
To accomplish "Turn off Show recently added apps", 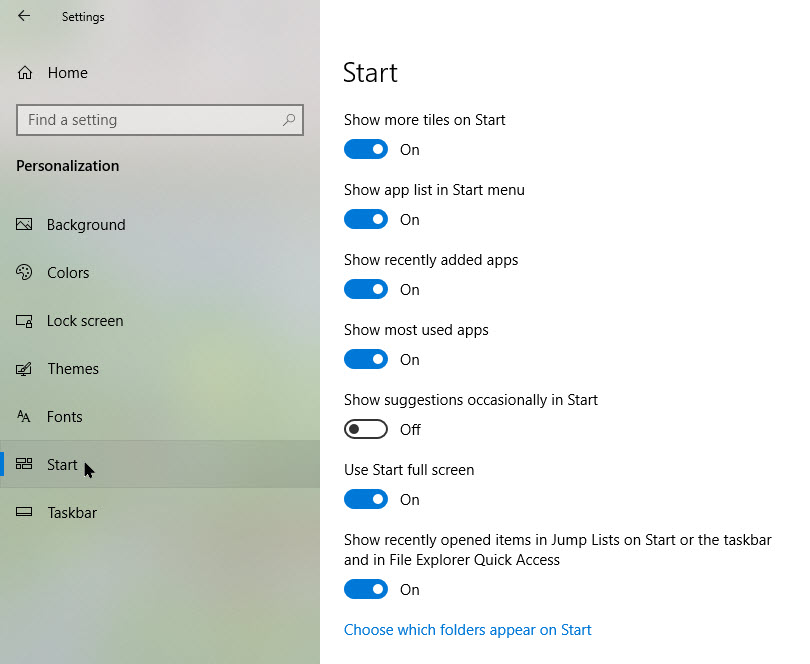I will click(366, 288).
